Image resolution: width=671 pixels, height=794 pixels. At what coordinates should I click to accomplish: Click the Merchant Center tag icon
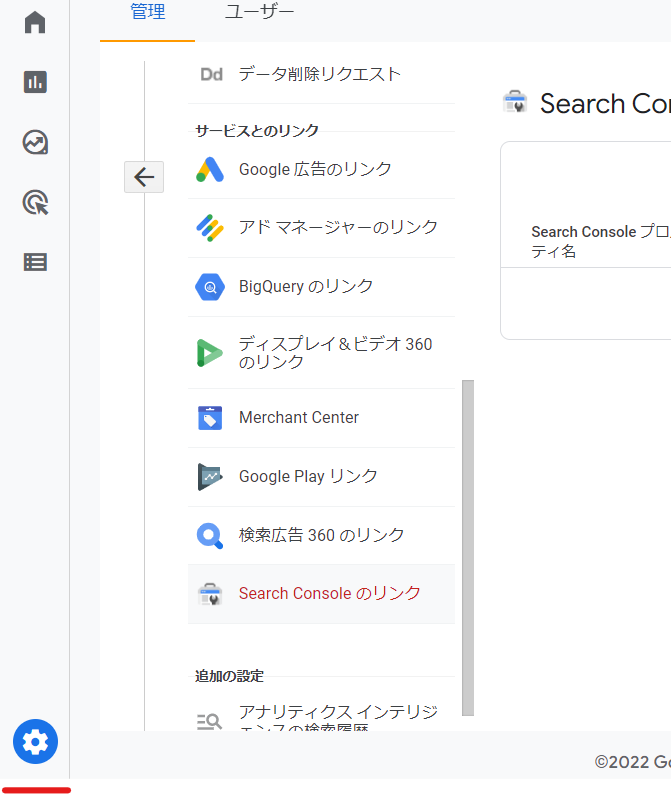[210, 418]
